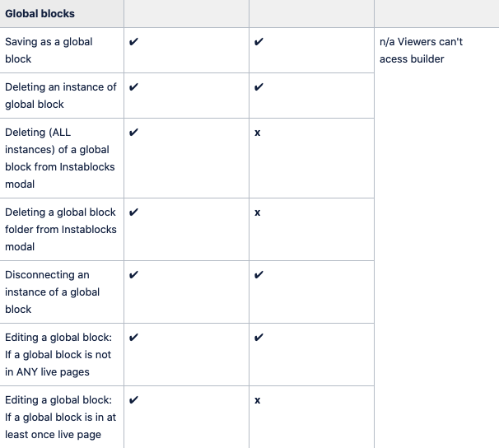Click x mark in 'Deleting (ALL instances)' row
Image resolution: width=499 pixels, height=448 pixels.
pos(258,133)
